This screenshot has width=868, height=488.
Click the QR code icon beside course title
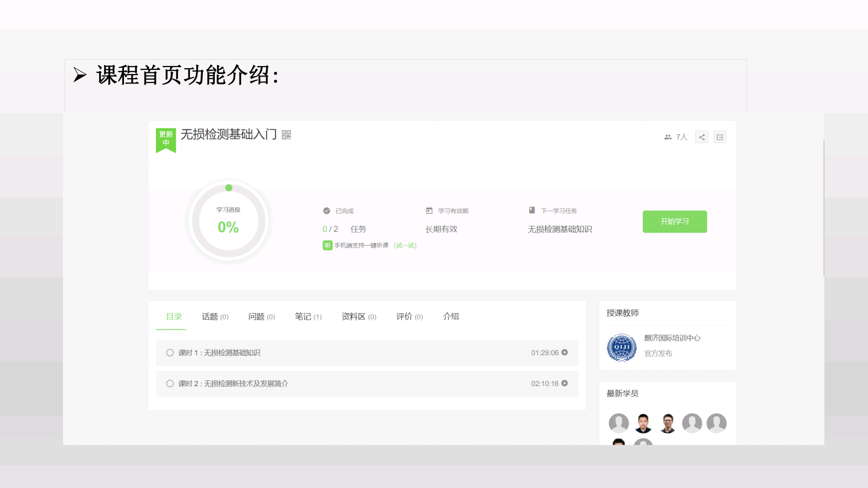point(286,135)
